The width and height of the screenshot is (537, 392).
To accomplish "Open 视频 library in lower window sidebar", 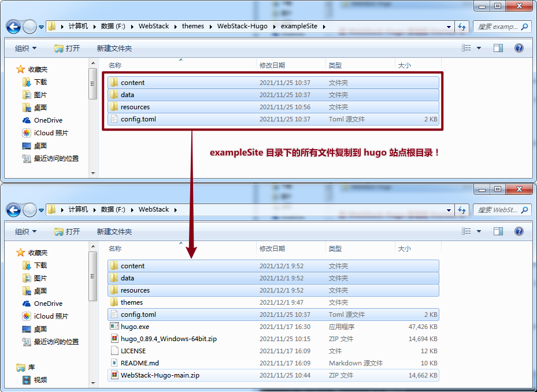I will click(x=35, y=380).
